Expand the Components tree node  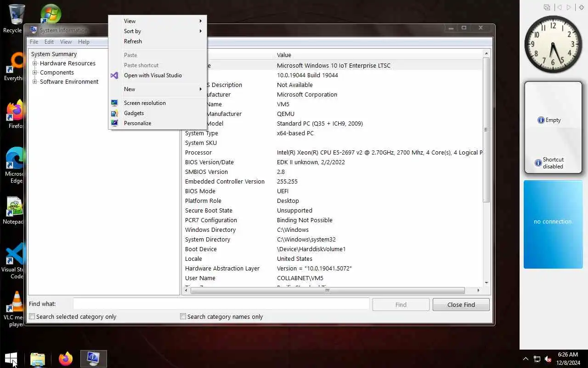click(x=35, y=73)
